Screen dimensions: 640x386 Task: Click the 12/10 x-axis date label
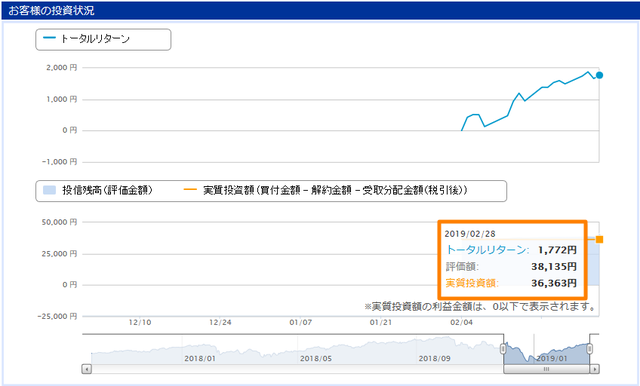(140, 322)
